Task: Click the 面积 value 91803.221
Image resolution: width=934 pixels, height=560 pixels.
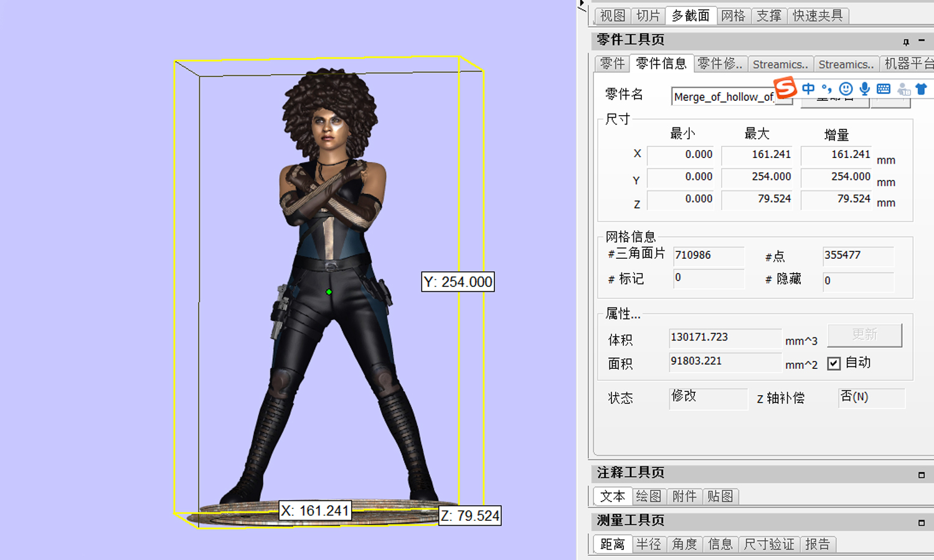Action: [x=725, y=362]
